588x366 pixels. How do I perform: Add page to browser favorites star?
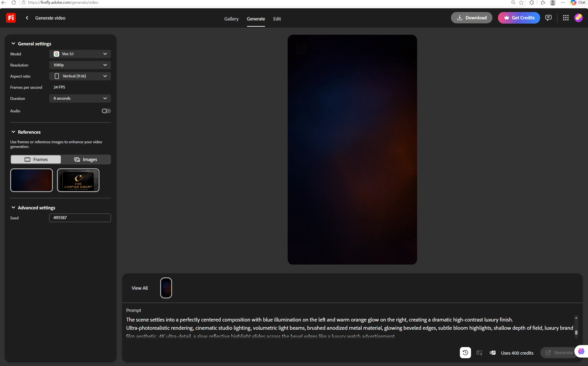click(x=521, y=2)
